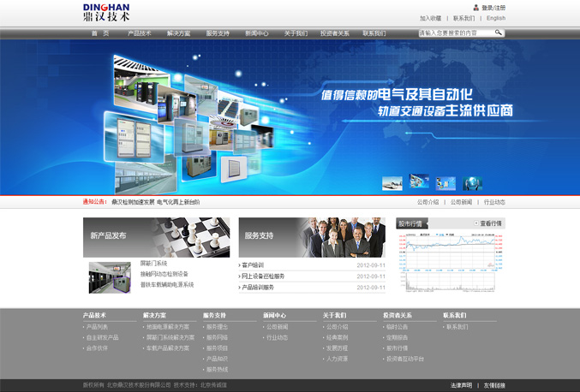Click footer link 服务网络
The height and width of the screenshot is (392, 580).
[217, 338]
